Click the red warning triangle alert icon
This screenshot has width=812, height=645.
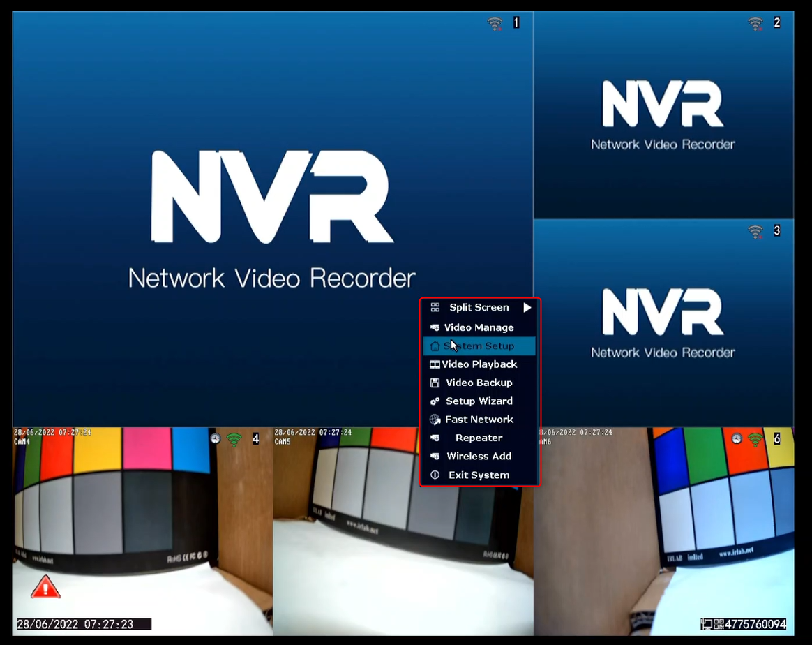pos(45,587)
